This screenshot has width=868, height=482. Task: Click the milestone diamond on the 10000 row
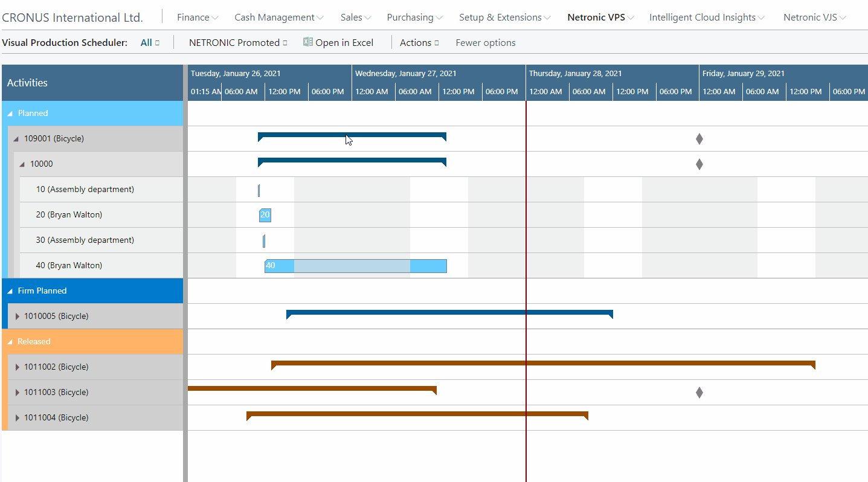click(x=699, y=164)
